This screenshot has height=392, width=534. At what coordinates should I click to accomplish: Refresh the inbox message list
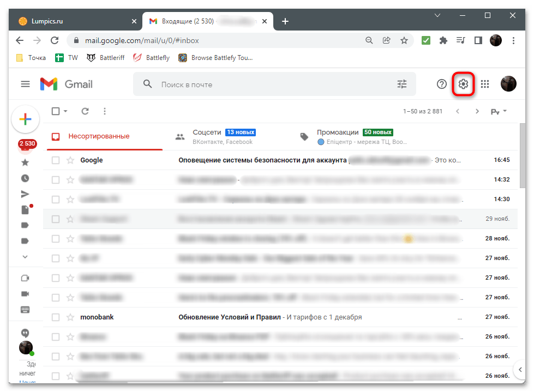pyautogui.click(x=85, y=111)
